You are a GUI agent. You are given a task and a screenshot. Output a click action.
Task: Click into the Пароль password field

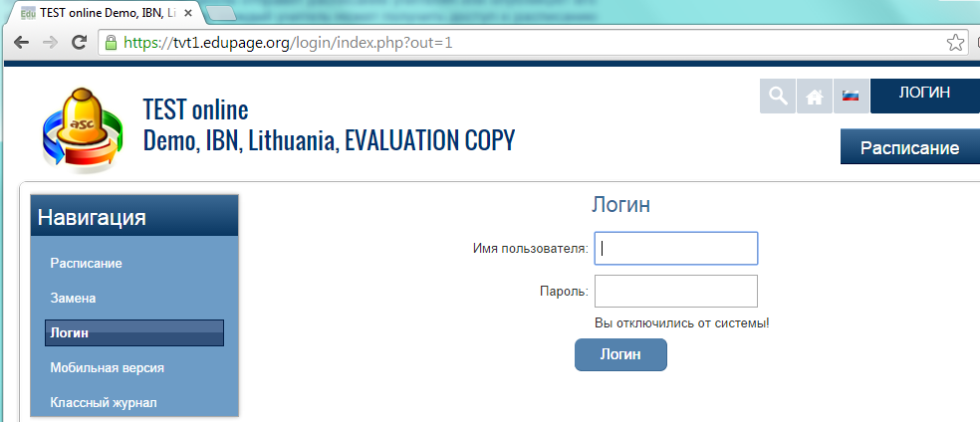[676, 292]
